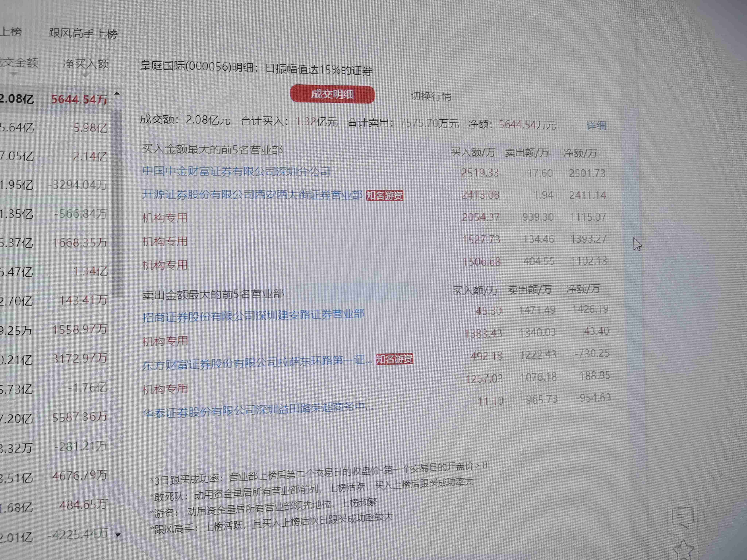
Task: Open 招商证券深圳建安路证券营业部 link
Action: pos(253,316)
